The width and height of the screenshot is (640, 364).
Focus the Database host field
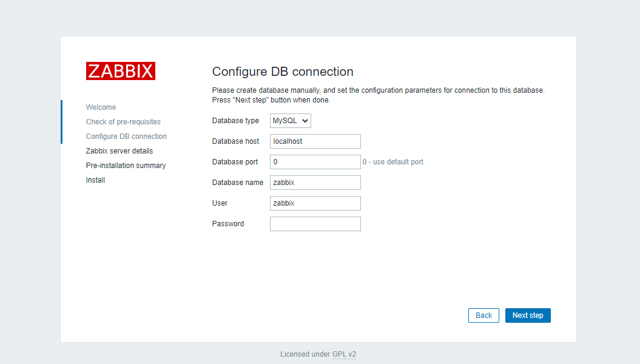[315, 141]
